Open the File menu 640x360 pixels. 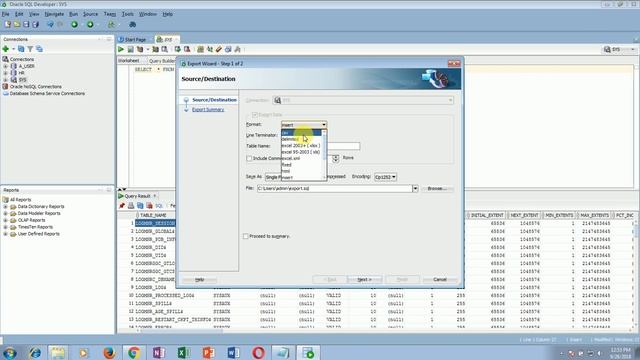[x=6, y=14]
